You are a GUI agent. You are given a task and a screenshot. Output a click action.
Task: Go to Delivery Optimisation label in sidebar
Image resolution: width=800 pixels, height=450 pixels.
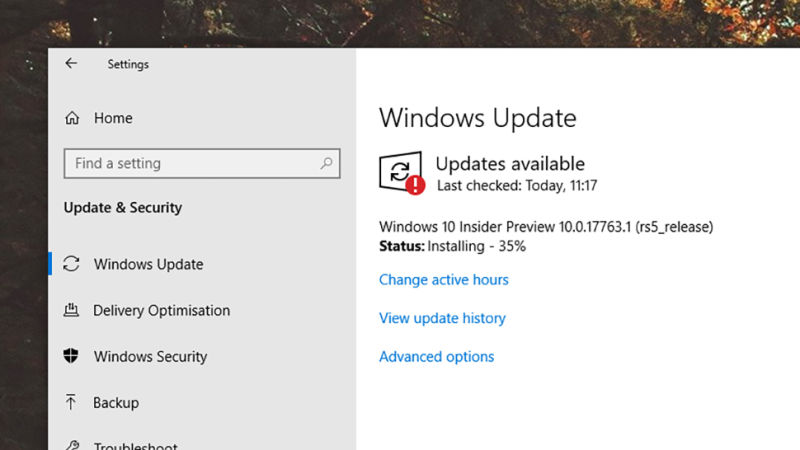tap(161, 310)
